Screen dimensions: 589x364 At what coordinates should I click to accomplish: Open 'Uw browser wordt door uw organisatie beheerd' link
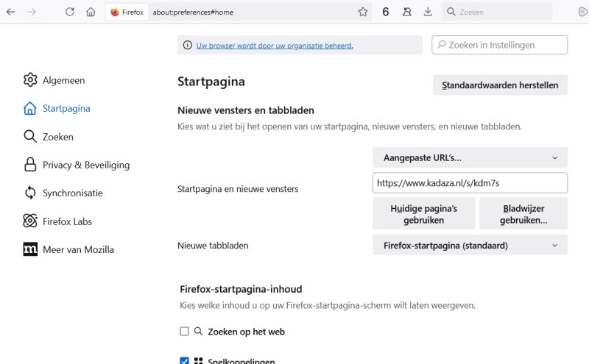coord(275,46)
